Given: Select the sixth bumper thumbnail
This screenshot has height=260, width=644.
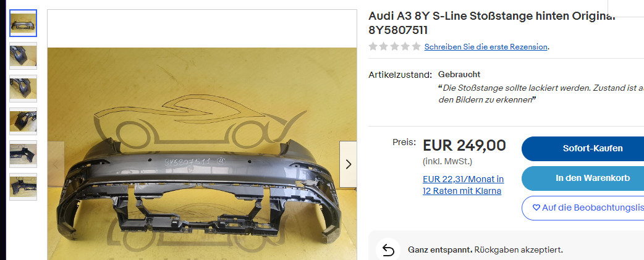Looking at the screenshot, I should [23, 187].
